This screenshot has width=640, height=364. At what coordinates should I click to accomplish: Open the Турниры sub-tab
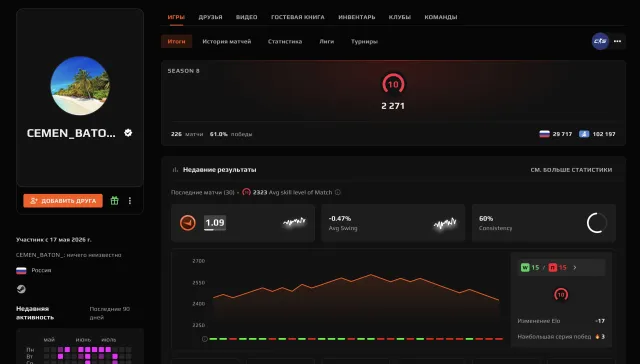click(364, 41)
